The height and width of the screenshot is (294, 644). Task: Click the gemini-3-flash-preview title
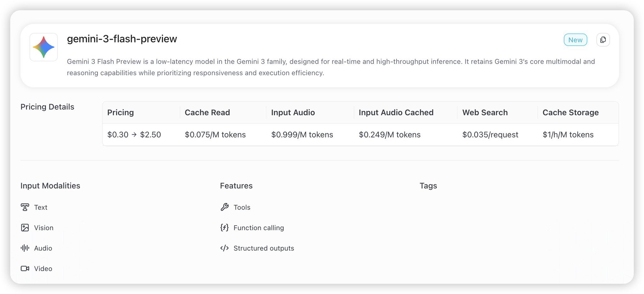tap(122, 39)
